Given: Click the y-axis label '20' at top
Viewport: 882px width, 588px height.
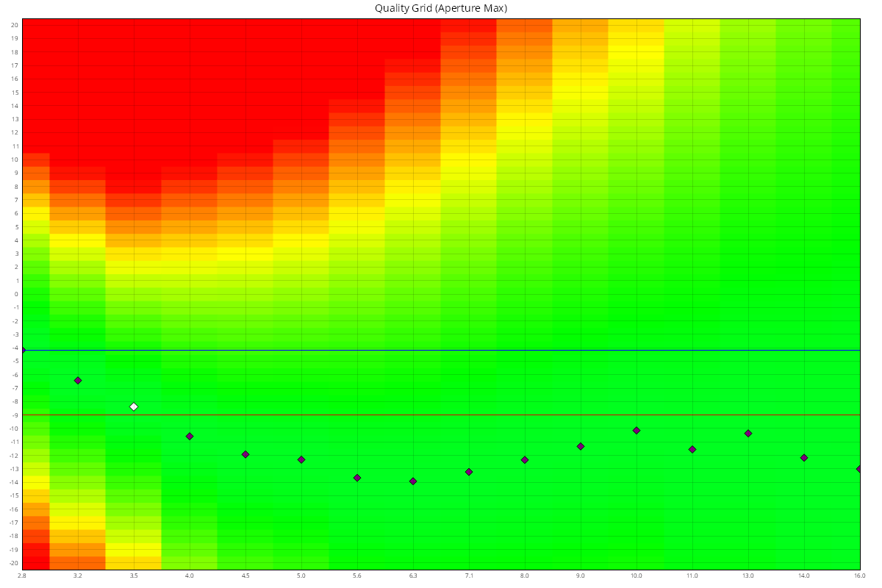Looking at the screenshot, I should 15,25.
